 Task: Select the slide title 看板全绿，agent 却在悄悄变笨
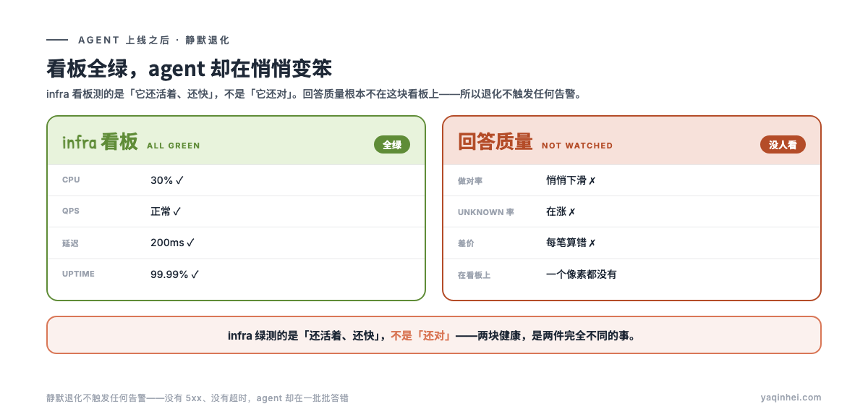[190, 69]
